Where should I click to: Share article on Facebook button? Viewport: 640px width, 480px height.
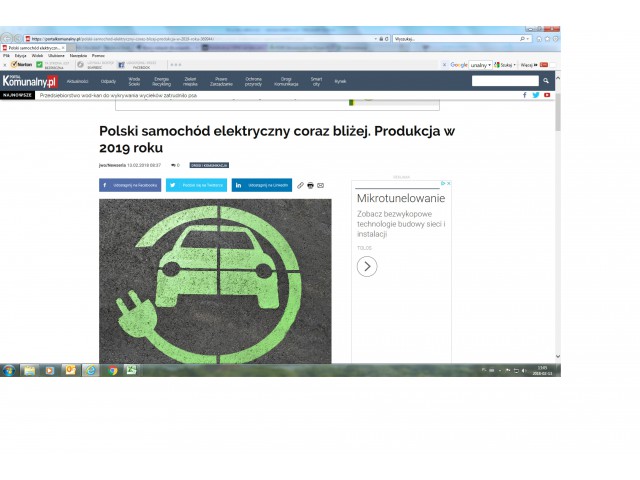click(130, 185)
